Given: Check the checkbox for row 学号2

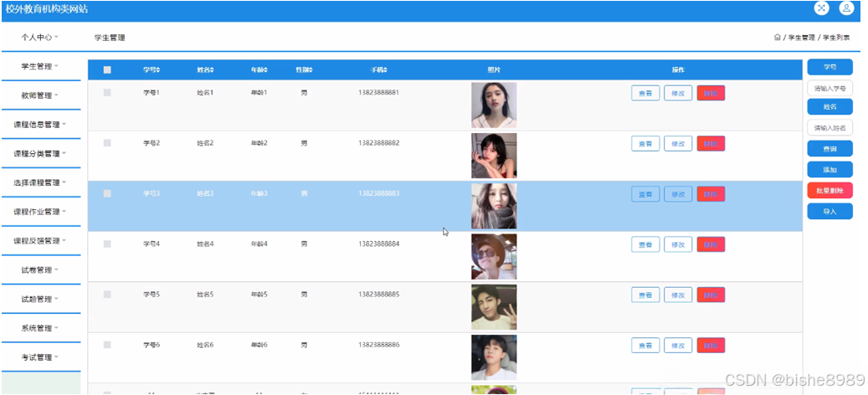Looking at the screenshot, I should (107, 143).
